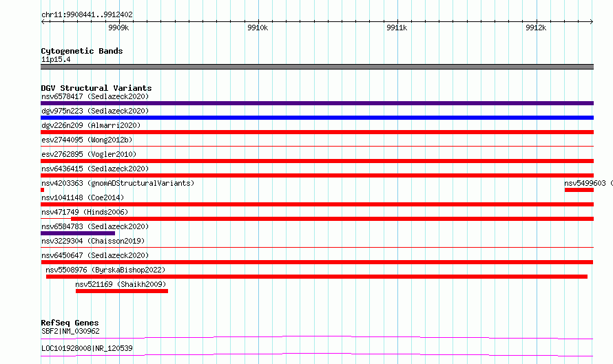This screenshot has height=364, width=613.
Task: Click nsv4203363 (gnomADStructuralVariants) label
Action: (x=118, y=183)
